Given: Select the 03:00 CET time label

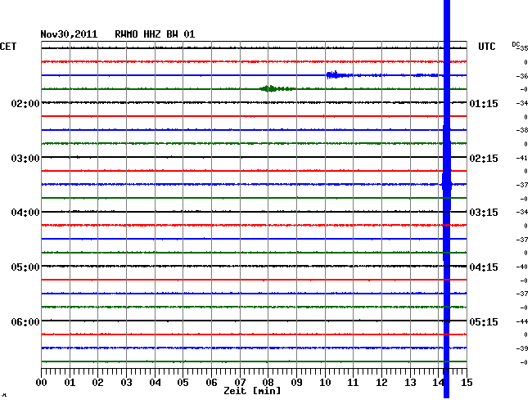Looking at the screenshot, I should (x=25, y=159).
